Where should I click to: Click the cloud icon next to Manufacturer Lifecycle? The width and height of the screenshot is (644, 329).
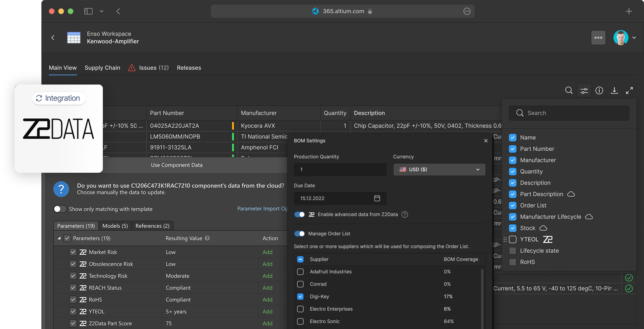point(589,217)
